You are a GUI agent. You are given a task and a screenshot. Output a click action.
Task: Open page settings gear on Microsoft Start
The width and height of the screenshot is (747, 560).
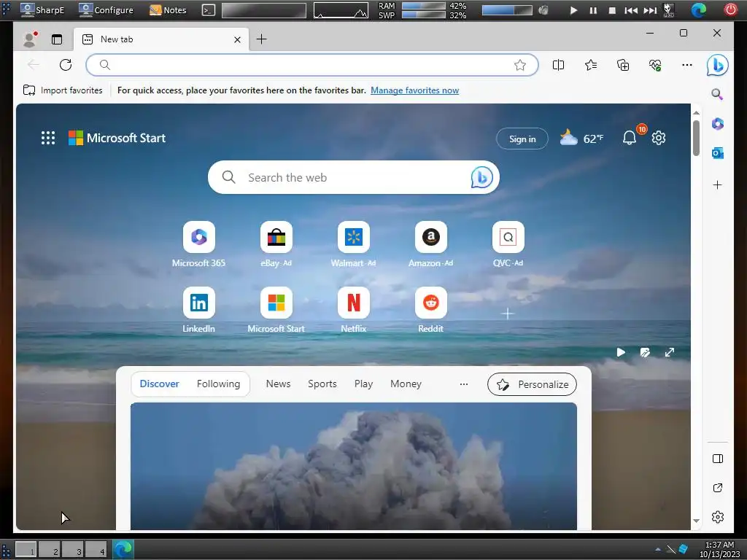pyautogui.click(x=659, y=138)
